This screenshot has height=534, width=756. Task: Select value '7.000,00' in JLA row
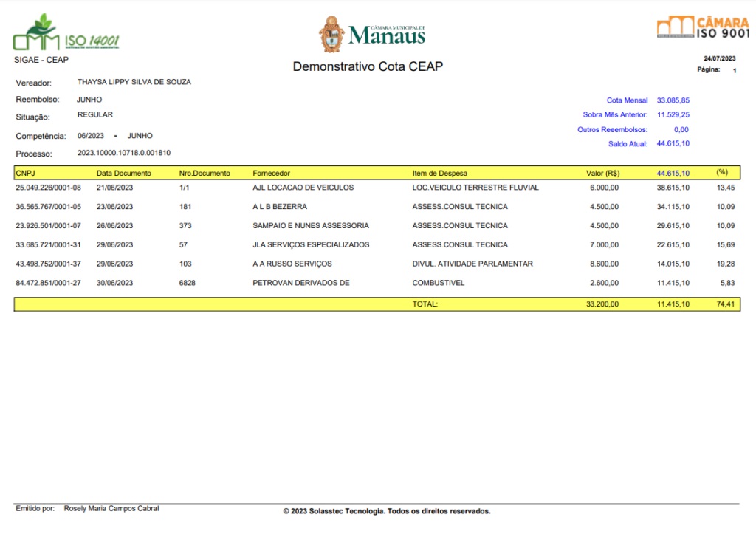pyautogui.click(x=604, y=245)
